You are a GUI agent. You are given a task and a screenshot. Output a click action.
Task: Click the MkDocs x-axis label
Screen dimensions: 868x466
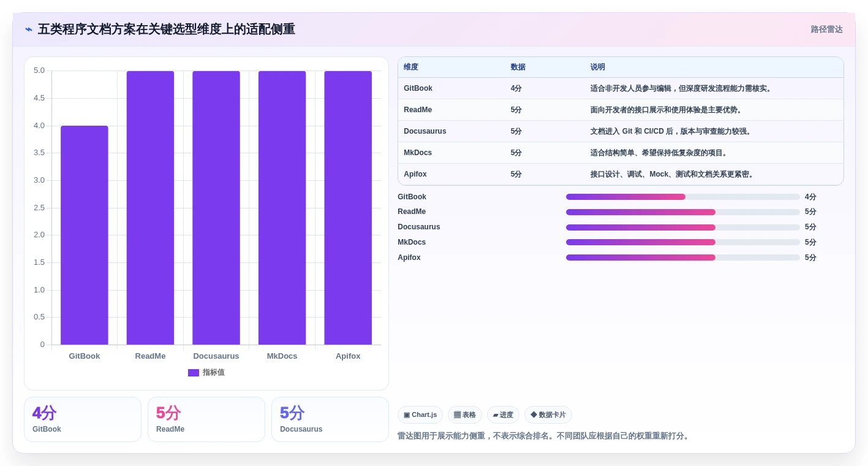tap(282, 356)
